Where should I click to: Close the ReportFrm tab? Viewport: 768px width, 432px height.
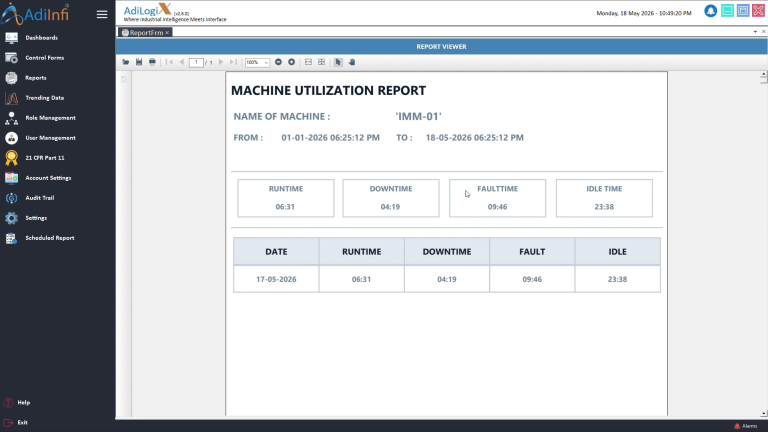click(x=167, y=32)
